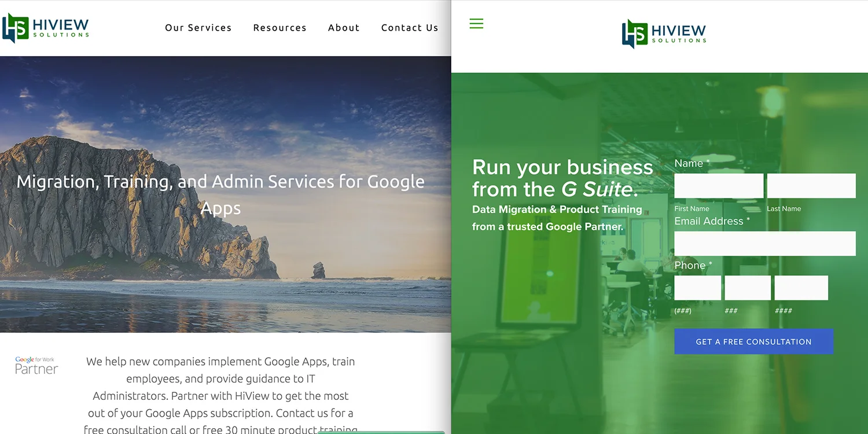868x434 pixels.
Task: Click the 'We help new companies' paragraph
Action: pos(220,396)
